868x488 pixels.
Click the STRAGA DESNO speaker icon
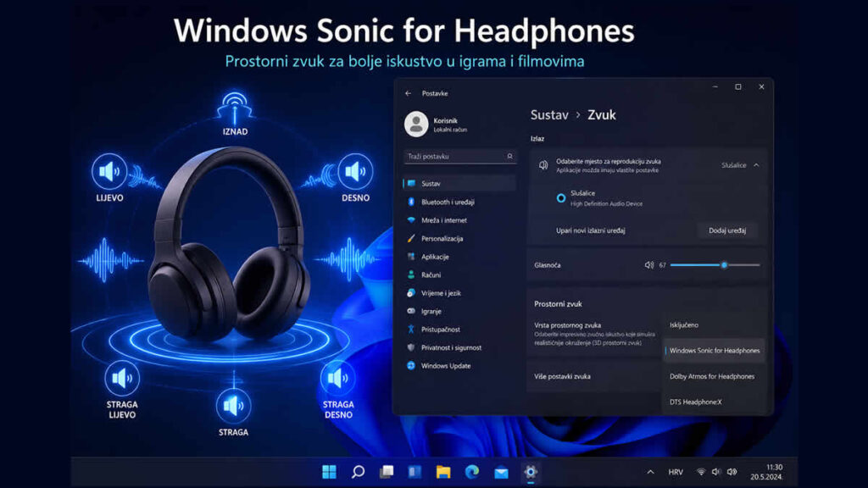337,378
